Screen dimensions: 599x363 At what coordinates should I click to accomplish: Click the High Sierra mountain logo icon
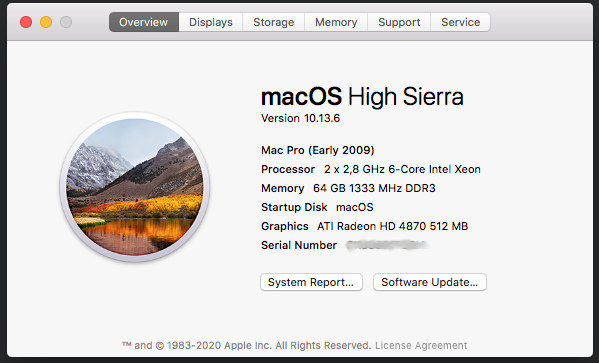(x=135, y=187)
